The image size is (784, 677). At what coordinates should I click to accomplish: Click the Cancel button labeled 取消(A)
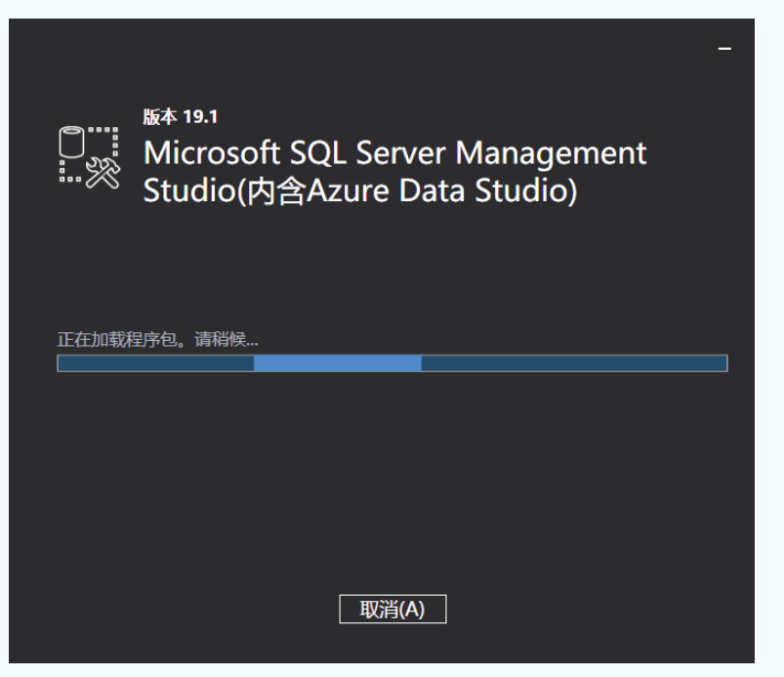pyautogui.click(x=392, y=609)
